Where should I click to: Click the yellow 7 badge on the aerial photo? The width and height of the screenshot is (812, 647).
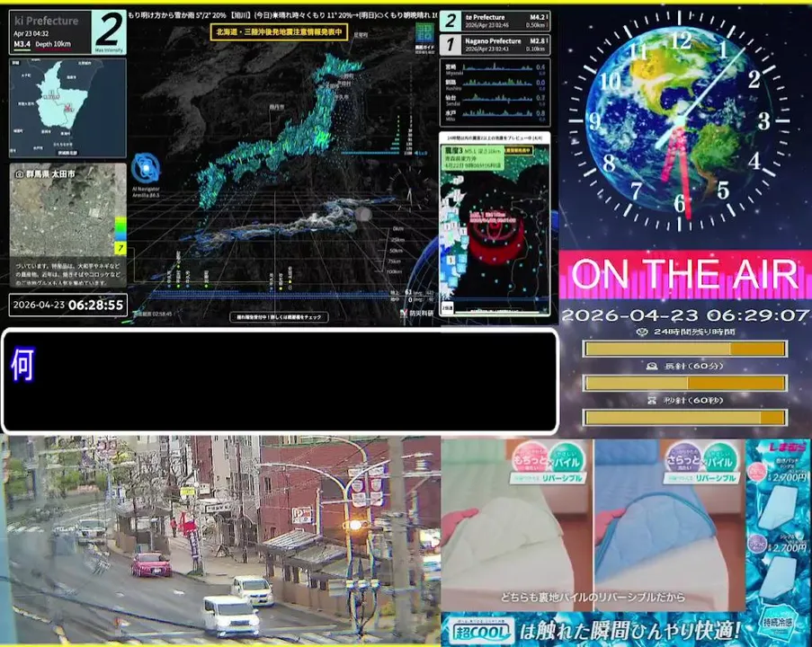(120, 248)
